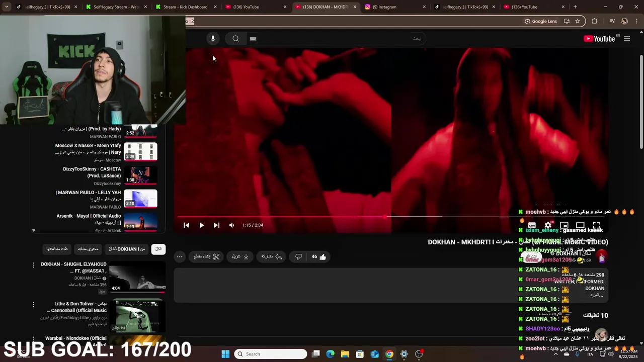The image size is (644, 362).
Task: Click the Subscribe button
Action: click(x=532, y=257)
